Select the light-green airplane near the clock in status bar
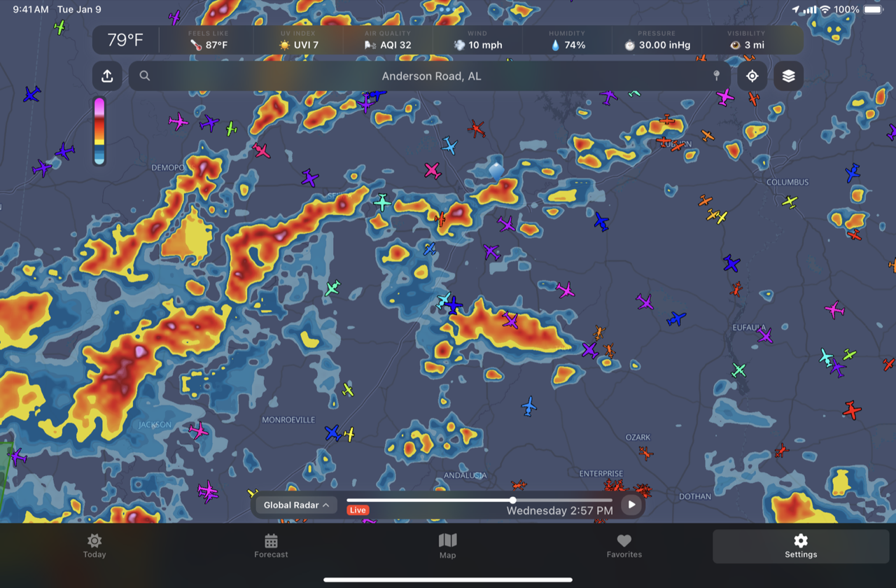The image size is (896, 588). pyautogui.click(x=60, y=27)
